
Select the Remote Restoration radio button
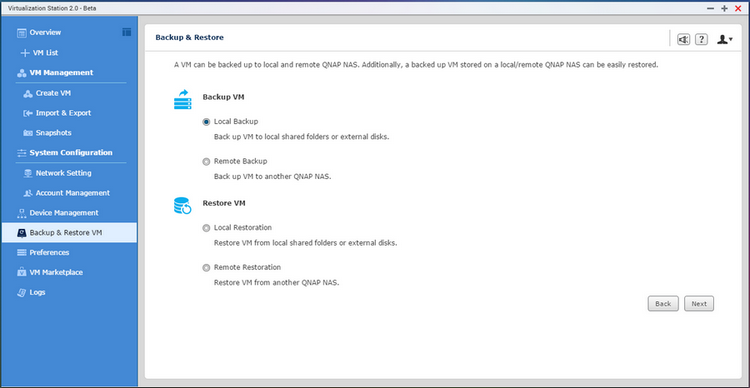(x=206, y=268)
